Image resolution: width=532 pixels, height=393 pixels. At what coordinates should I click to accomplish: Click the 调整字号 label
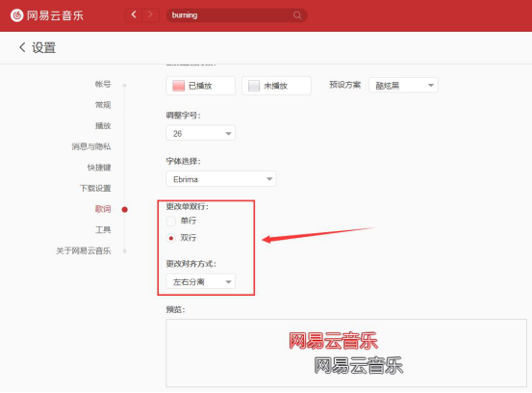(183, 116)
